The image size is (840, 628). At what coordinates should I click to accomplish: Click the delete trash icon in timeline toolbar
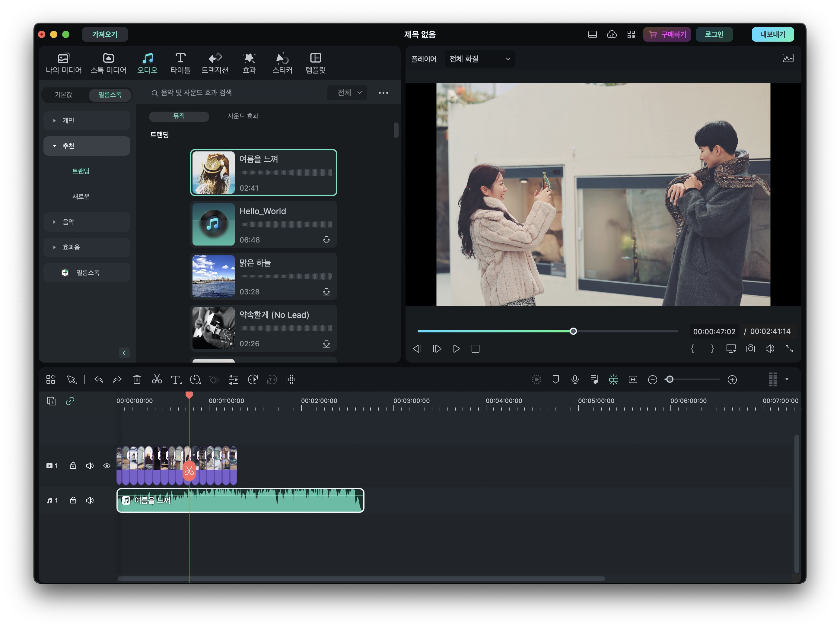tap(137, 379)
